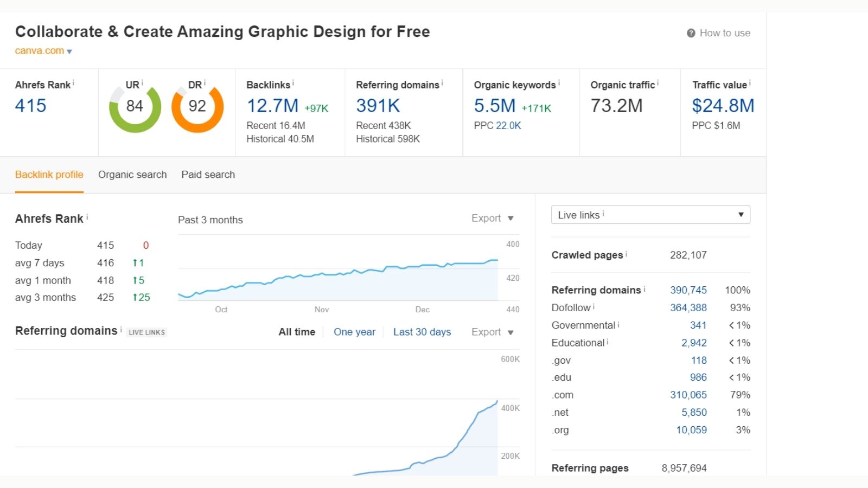This screenshot has width=868, height=488.
Task: Select the All time range
Action: click(297, 332)
